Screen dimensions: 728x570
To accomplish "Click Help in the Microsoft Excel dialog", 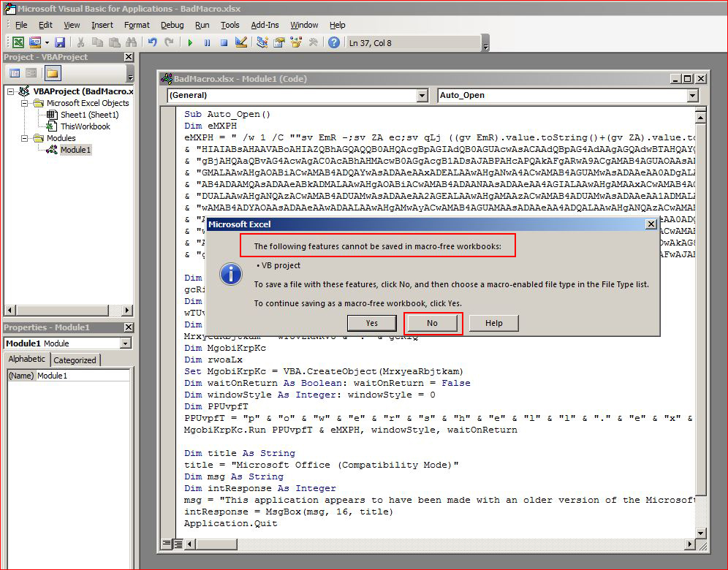I will pyautogui.click(x=494, y=323).
